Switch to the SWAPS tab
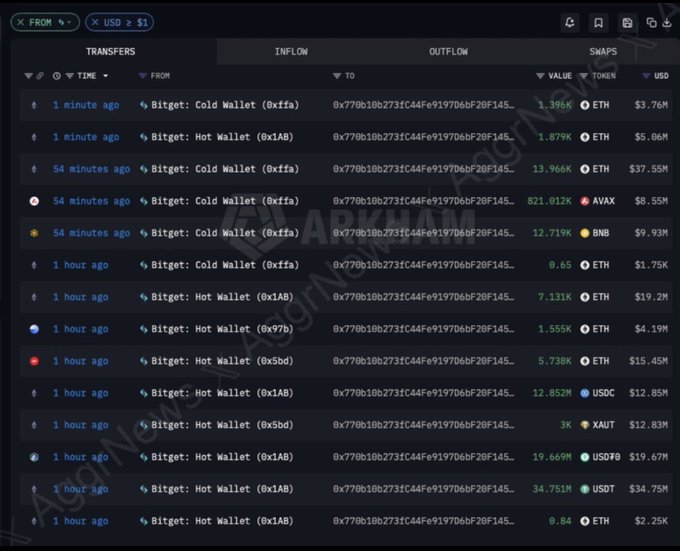 603,52
